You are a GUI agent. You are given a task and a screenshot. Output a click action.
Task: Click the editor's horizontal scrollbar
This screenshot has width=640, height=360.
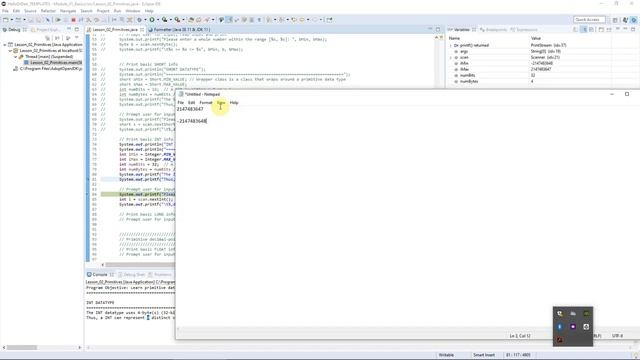(139, 264)
